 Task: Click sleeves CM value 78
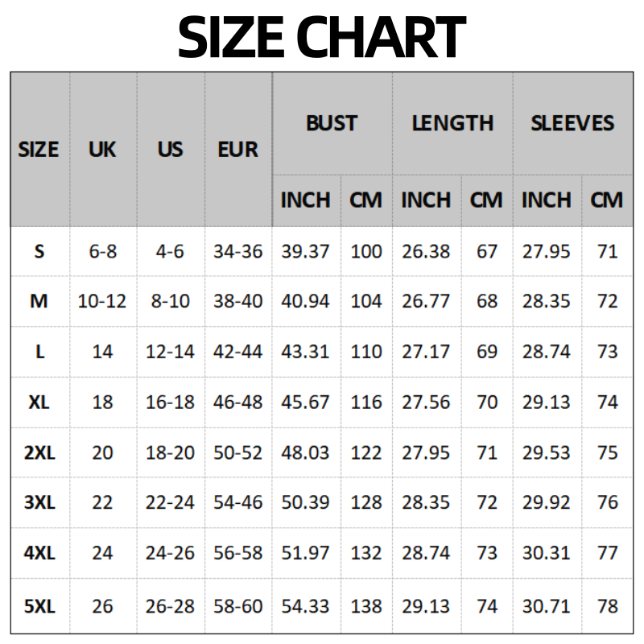(x=607, y=606)
